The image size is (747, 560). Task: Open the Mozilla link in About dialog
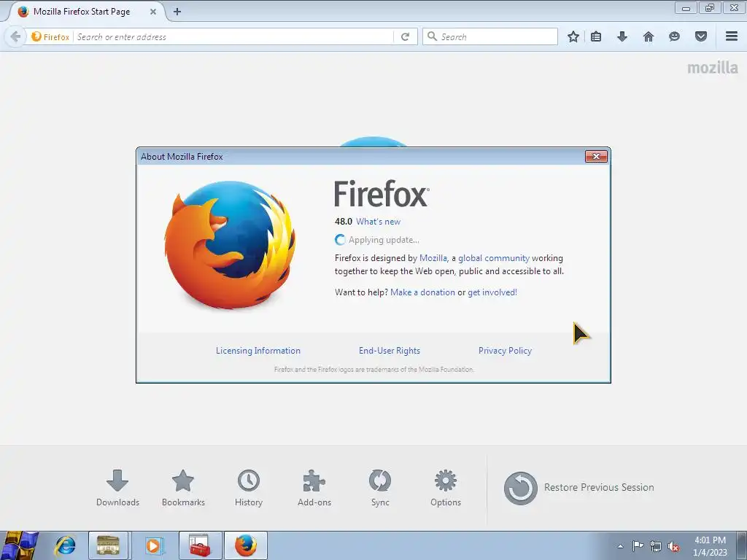point(433,258)
